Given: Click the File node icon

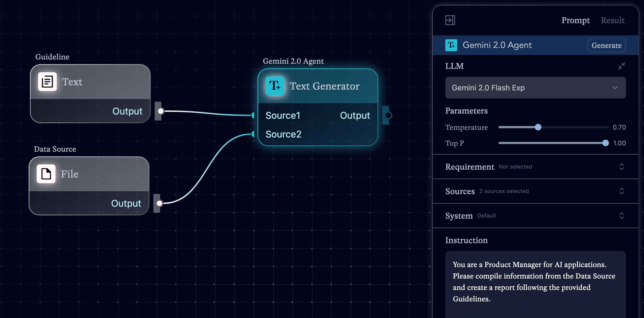Looking at the screenshot, I should (x=45, y=174).
